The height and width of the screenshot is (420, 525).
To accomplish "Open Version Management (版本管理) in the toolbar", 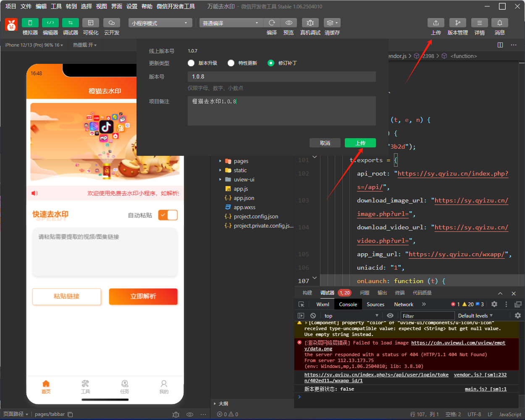I will click(x=457, y=23).
